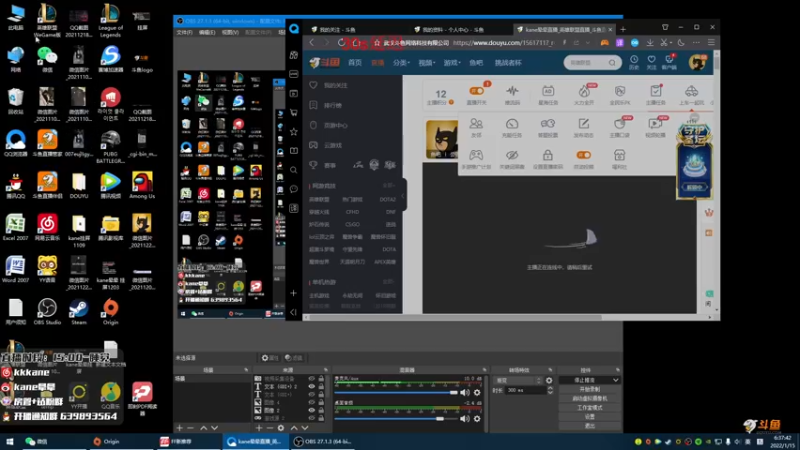Viewport: 800px width, 450px height.
Task: Select the DOUYU folder on desktop
Action: coord(79,185)
